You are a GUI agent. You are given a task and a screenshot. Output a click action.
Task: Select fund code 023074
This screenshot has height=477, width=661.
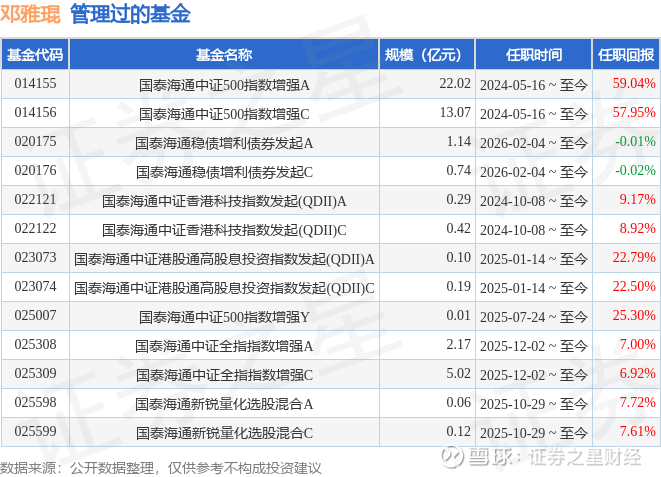[x=35, y=287]
